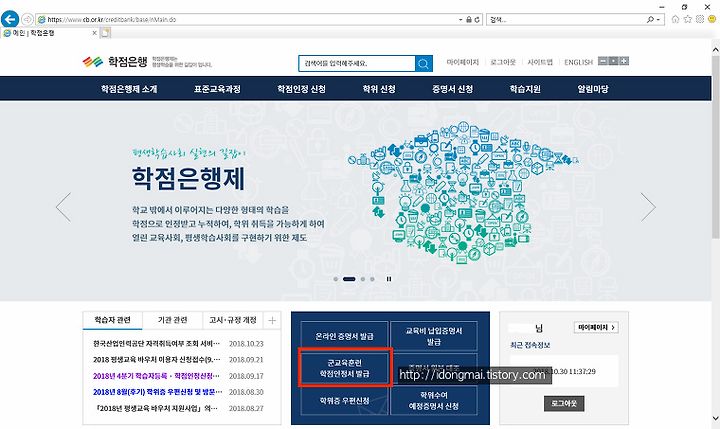Open the browser search provider dropdown arrow
Screen dimensions: 720x429
tap(659, 20)
